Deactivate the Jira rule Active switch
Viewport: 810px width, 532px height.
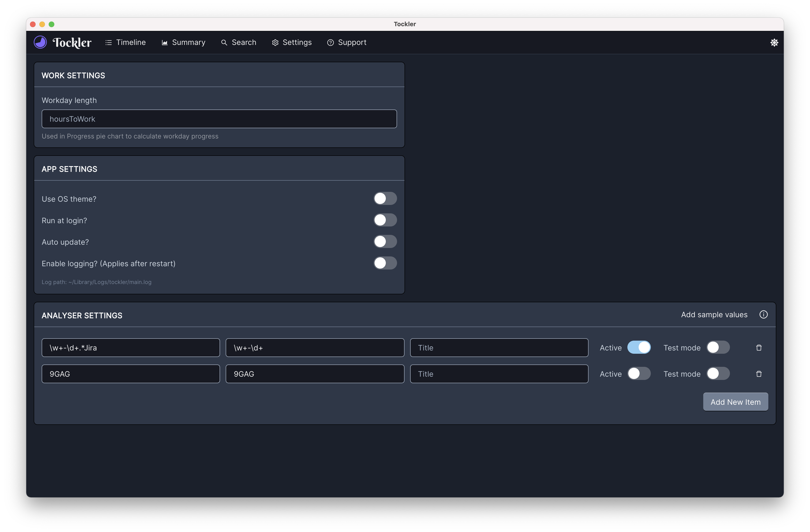(639, 348)
